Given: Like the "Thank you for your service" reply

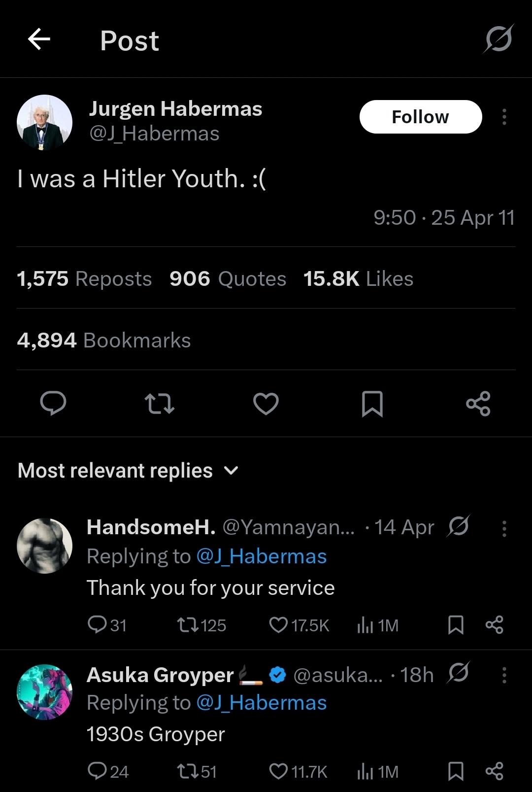Looking at the screenshot, I should point(279,625).
